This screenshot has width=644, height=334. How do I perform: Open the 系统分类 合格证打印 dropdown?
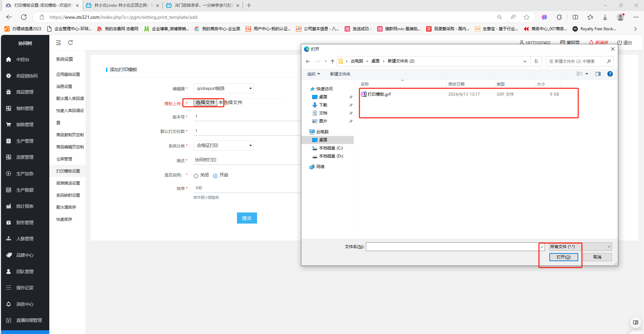pos(224,145)
